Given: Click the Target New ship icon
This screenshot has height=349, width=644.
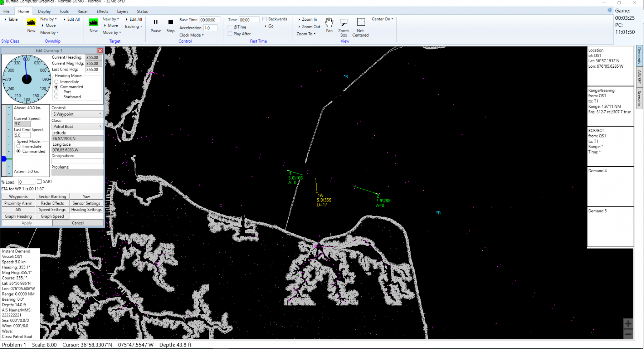Looking at the screenshot, I should pos(93,23).
